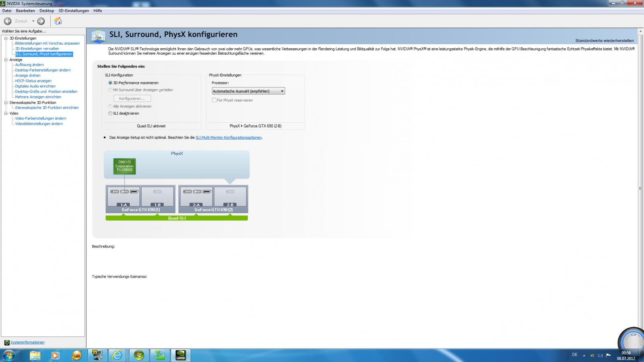Open the PhysX Prozessor dropdown
Viewport: 644px width, 362px height.
pos(248,91)
